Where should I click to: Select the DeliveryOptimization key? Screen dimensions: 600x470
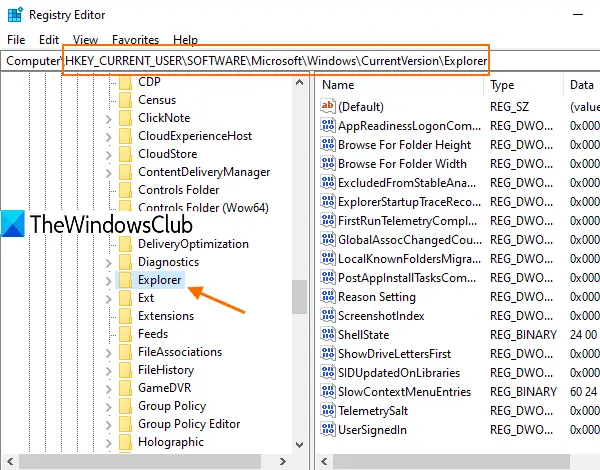(193, 244)
